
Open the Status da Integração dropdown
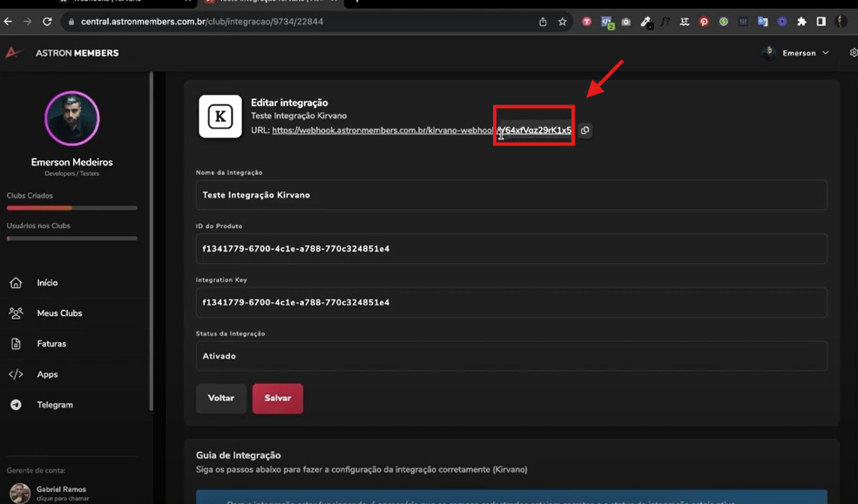coord(511,356)
